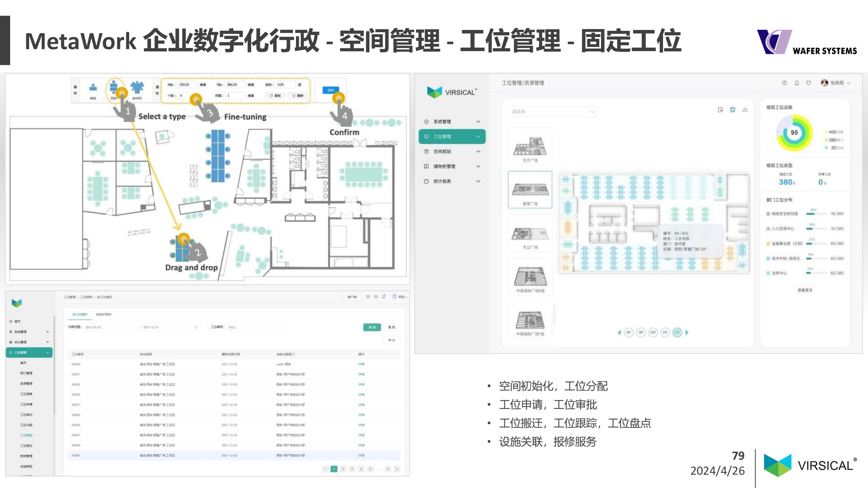Image resolution: width=868 pixels, height=488 pixels.
Task: Select the 中泰国际广场F座 building thumbnail
Action: [x=530, y=320]
